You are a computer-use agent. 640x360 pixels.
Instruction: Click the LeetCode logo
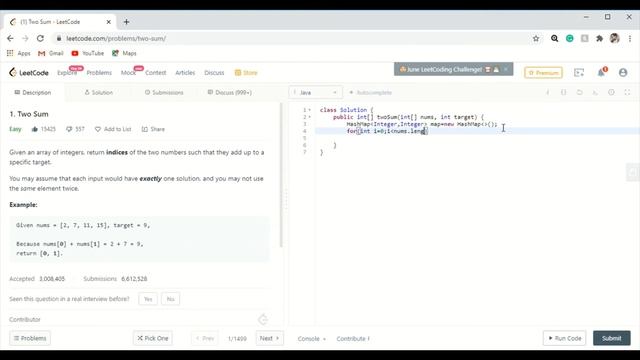coord(29,73)
